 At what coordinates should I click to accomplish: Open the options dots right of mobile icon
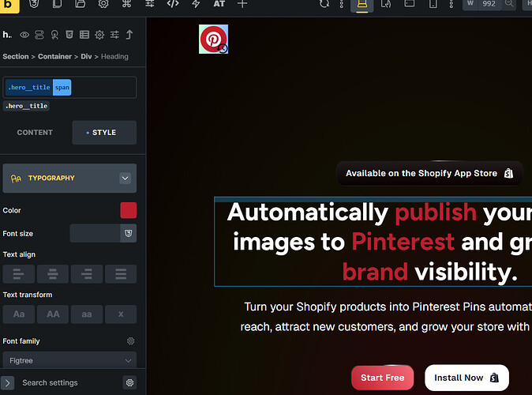click(451, 4)
